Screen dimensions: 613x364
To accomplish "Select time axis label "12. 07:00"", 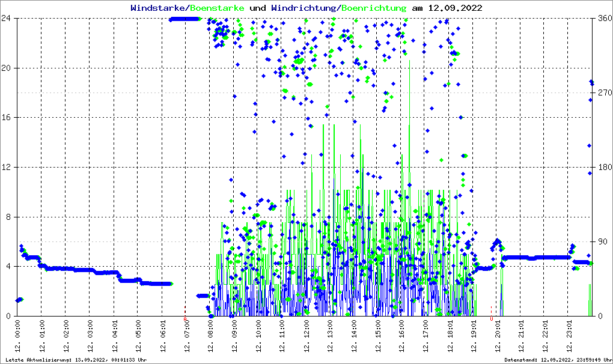I will [x=186, y=336].
